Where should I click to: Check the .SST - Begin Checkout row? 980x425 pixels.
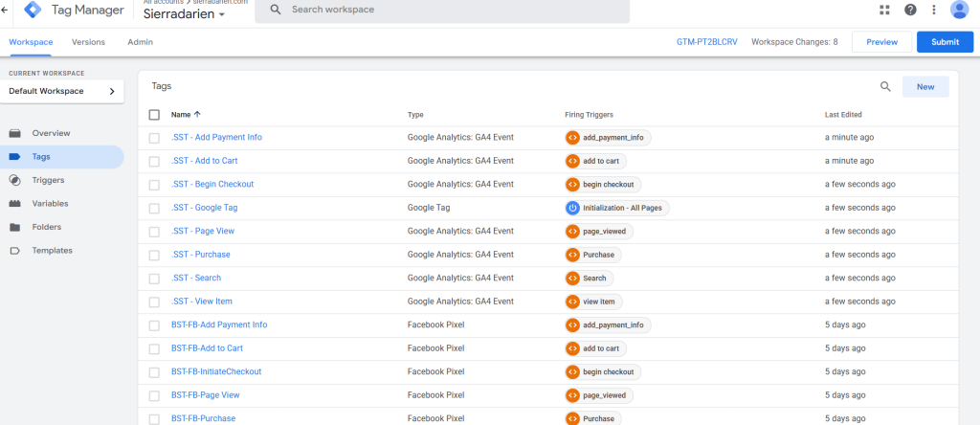(154, 185)
